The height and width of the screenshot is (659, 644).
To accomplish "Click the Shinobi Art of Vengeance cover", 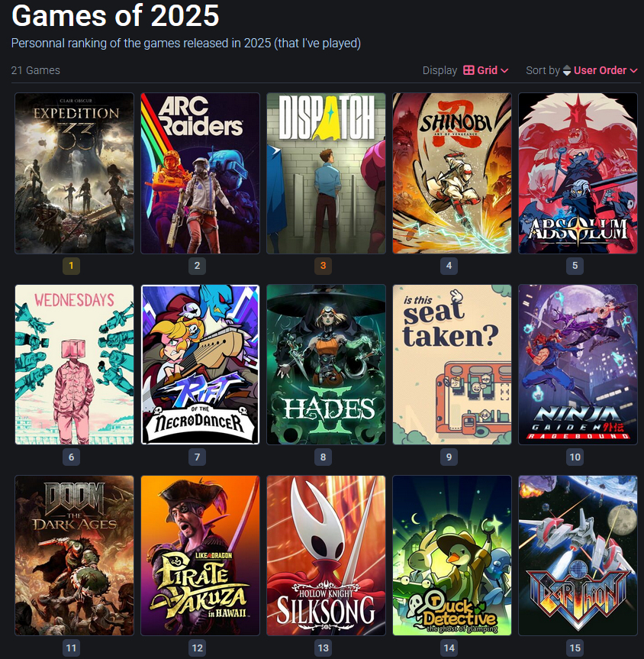I will pos(452,173).
